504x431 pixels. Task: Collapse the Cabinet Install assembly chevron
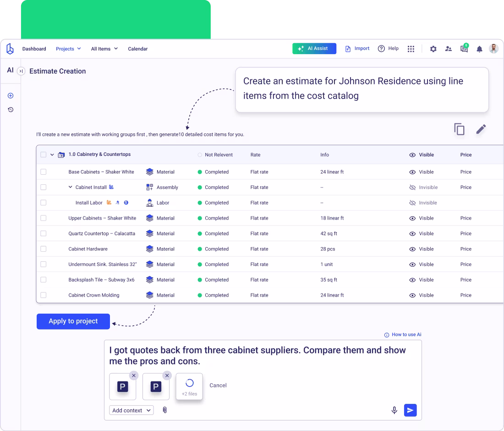click(x=71, y=187)
